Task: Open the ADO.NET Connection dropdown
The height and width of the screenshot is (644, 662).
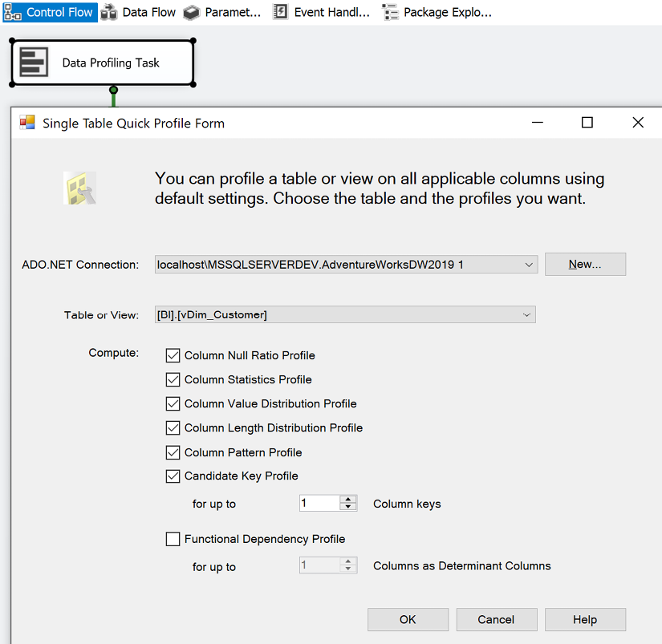Action: click(x=529, y=265)
